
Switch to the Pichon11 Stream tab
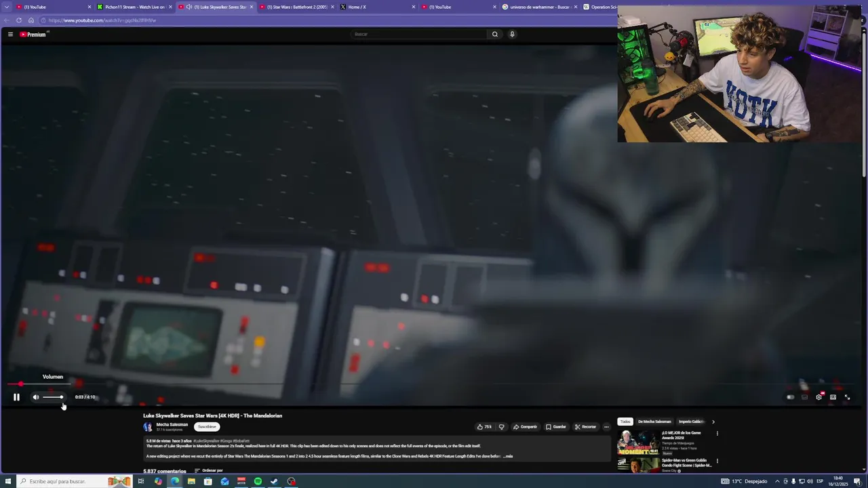[134, 7]
